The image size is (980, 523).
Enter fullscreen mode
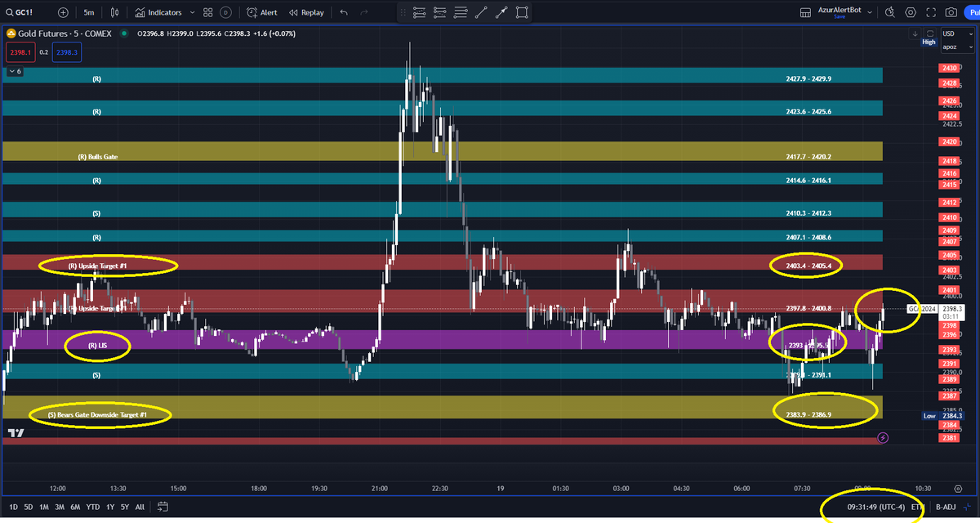point(932,12)
